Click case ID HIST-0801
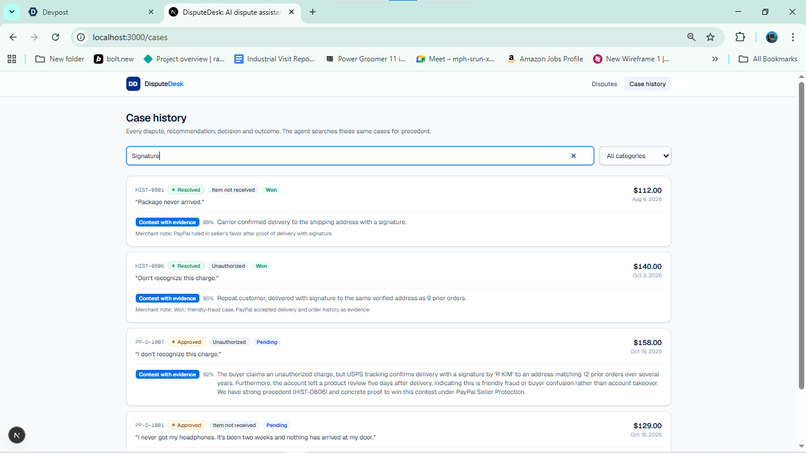Viewport: 806px width, 453px height. (x=150, y=190)
